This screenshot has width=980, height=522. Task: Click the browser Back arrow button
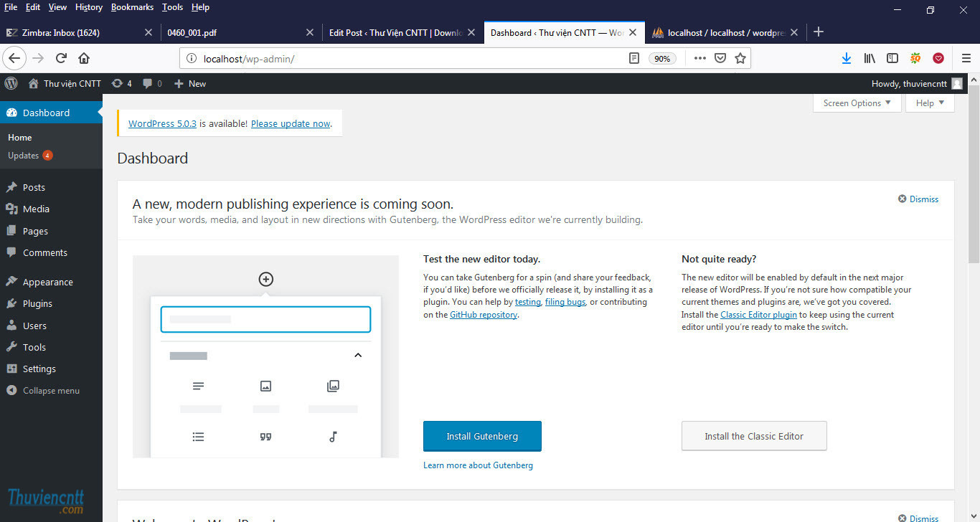pos(14,58)
